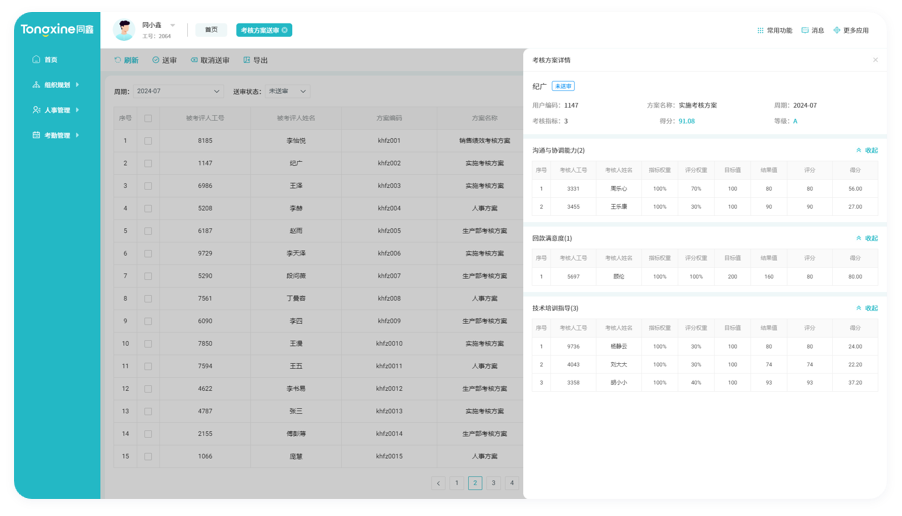Click the 送审 submit-for-review icon
This screenshot has height=516, width=902.
point(155,60)
